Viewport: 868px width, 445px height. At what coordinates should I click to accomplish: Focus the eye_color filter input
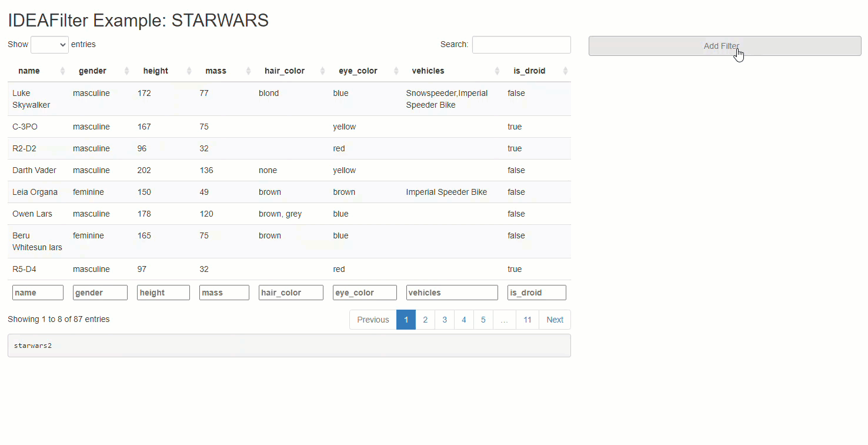(x=365, y=293)
